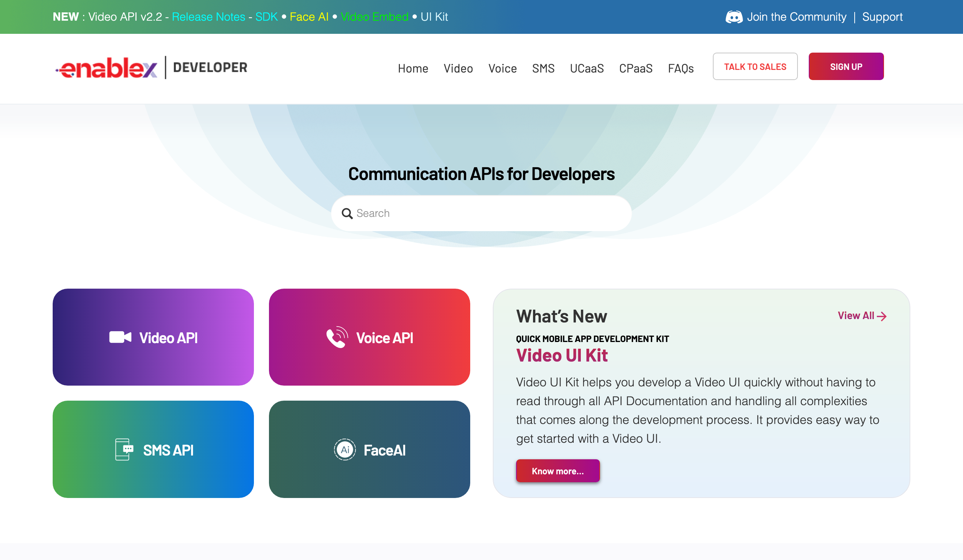Viewport: 963px width, 560px height.
Task: Click the Video UI Kit heading
Action: (x=561, y=356)
